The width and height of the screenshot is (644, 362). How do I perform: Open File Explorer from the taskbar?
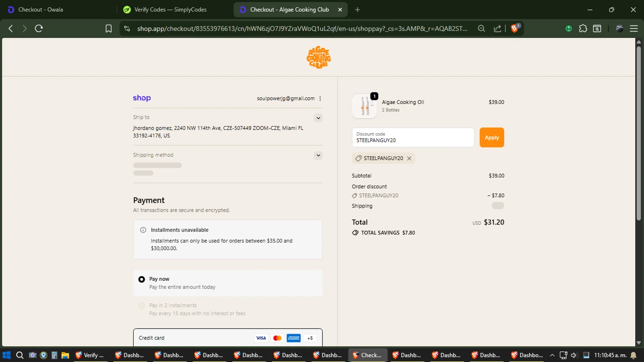pyautogui.click(x=65, y=355)
